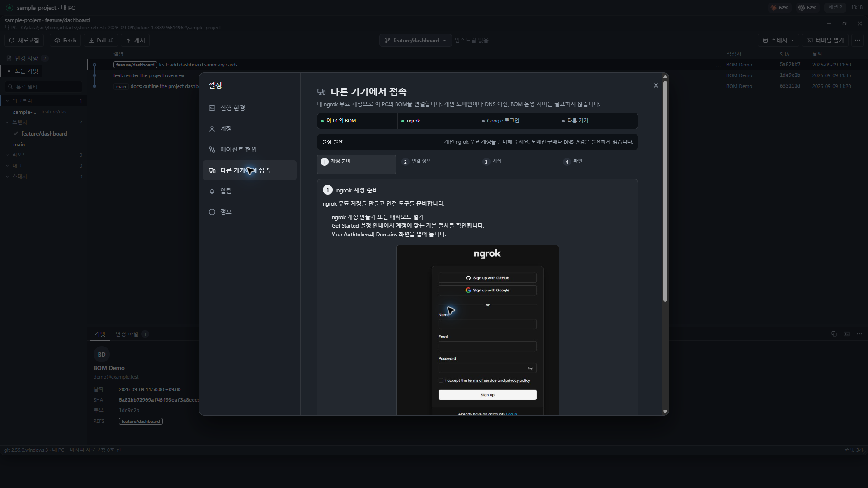The width and height of the screenshot is (868, 488).
Task: Open the feature/dashboard branch dropdown
Action: pyautogui.click(x=415, y=40)
